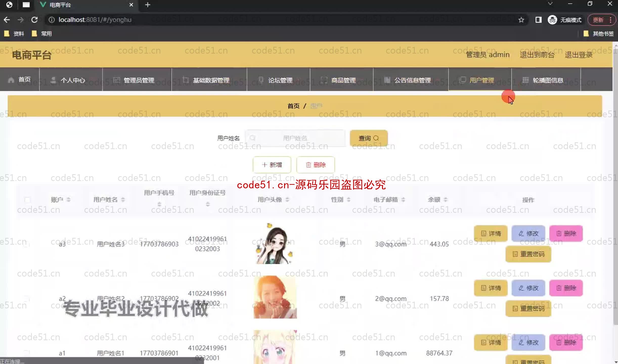Open the 基础数据管理 navigation menu
The image size is (618, 364).
coord(209,80)
